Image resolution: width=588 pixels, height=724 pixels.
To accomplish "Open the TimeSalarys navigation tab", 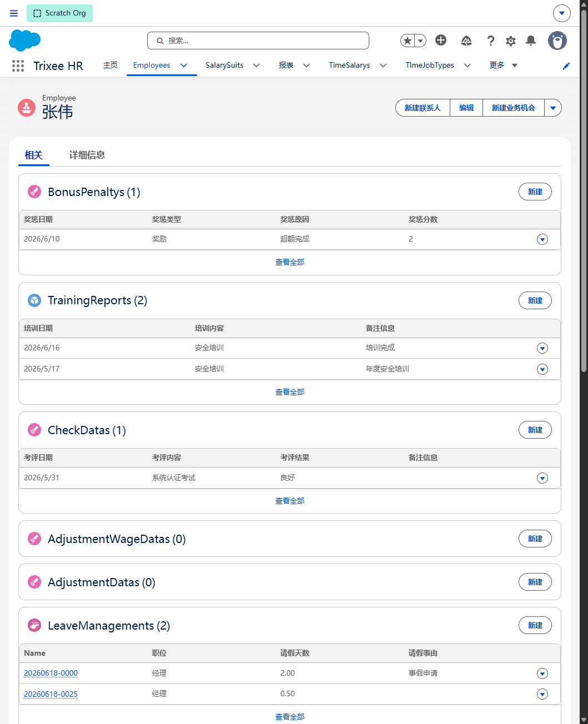I will click(x=349, y=65).
